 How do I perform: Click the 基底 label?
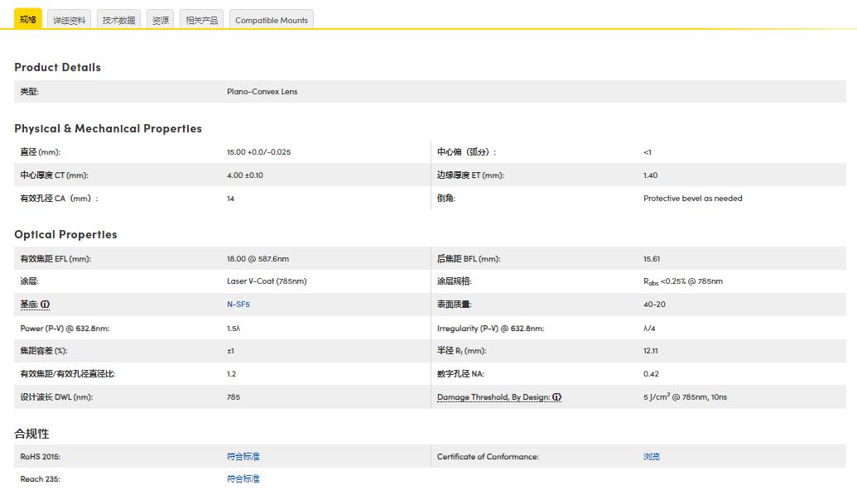click(30, 305)
